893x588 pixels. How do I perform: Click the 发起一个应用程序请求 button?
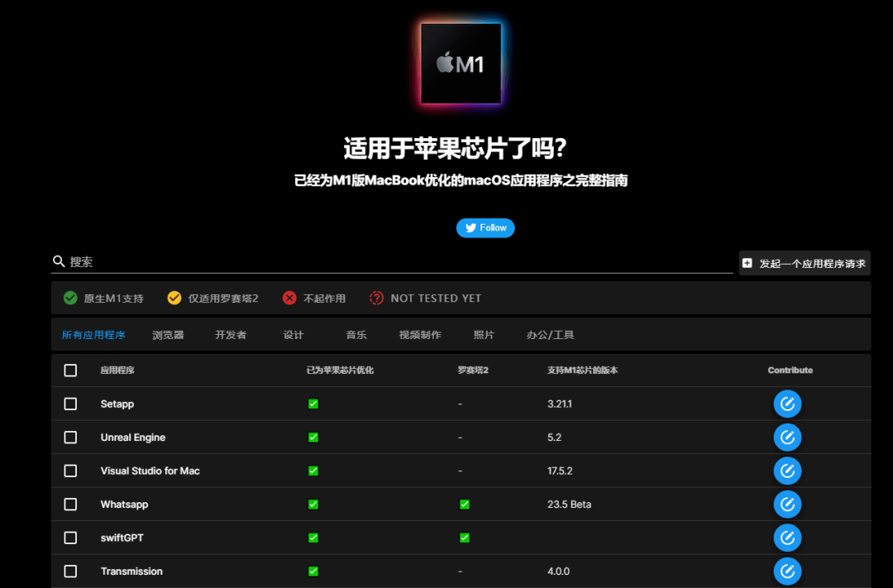click(804, 263)
